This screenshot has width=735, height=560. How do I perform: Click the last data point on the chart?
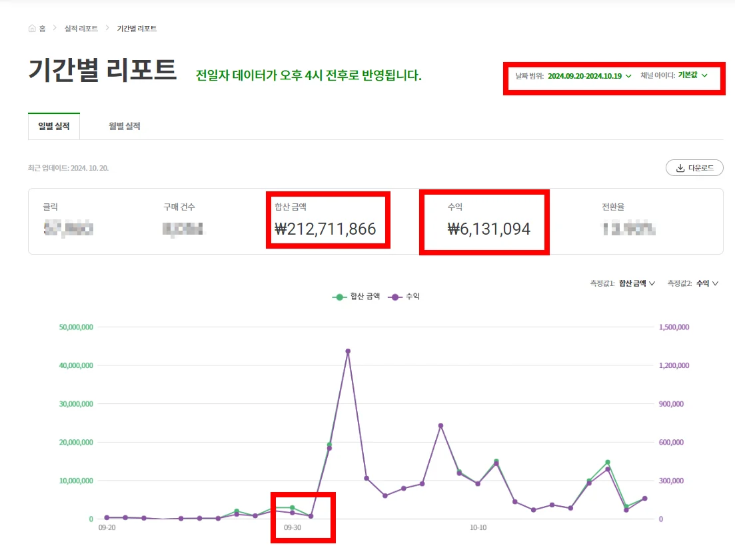(x=644, y=498)
